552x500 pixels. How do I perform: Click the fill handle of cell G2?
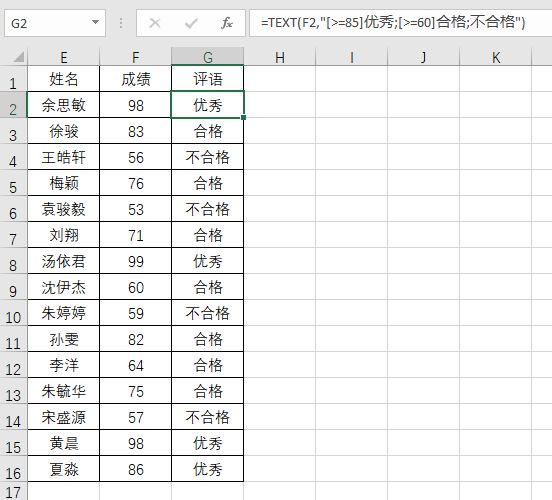[243, 117]
